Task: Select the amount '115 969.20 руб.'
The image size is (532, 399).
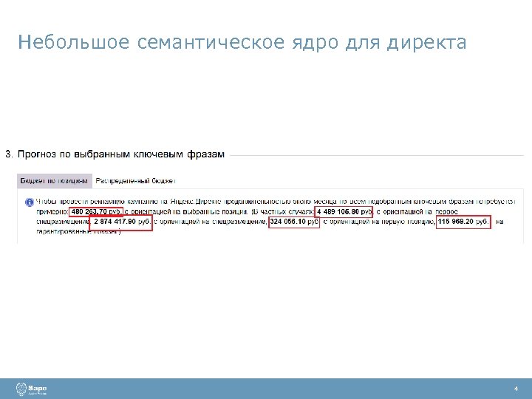Action: 463,222
